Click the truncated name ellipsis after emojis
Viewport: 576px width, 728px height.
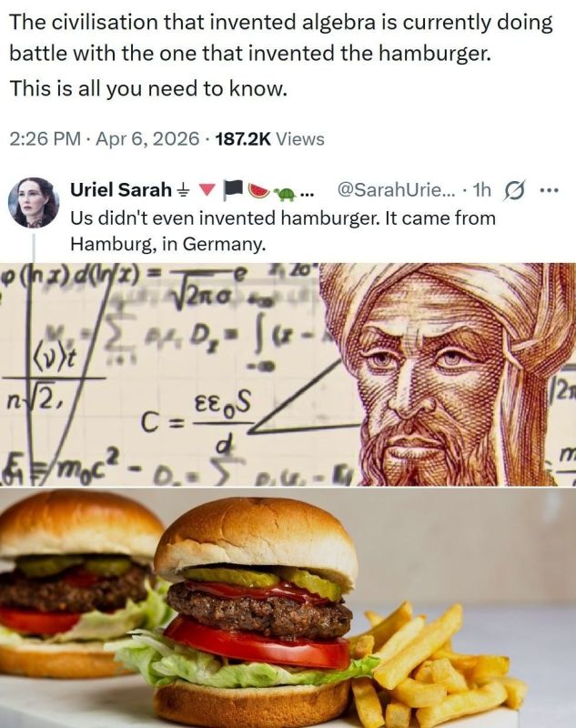307,193
